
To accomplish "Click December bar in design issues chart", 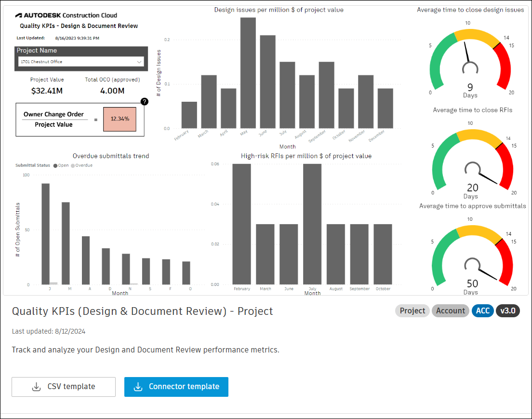I will tap(385, 108).
